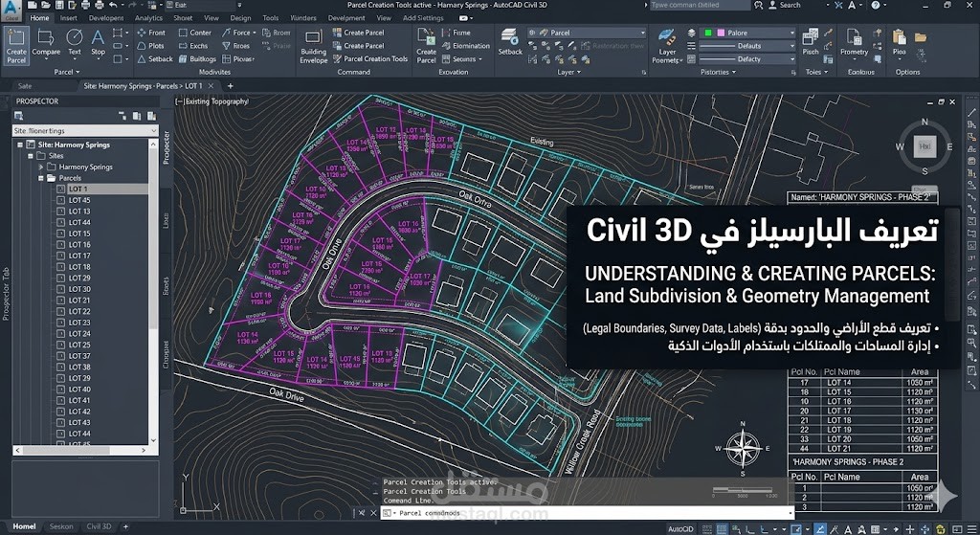980x535 pixels.
Task: Select the Elomination tool
Action: [x=466, y=46]
